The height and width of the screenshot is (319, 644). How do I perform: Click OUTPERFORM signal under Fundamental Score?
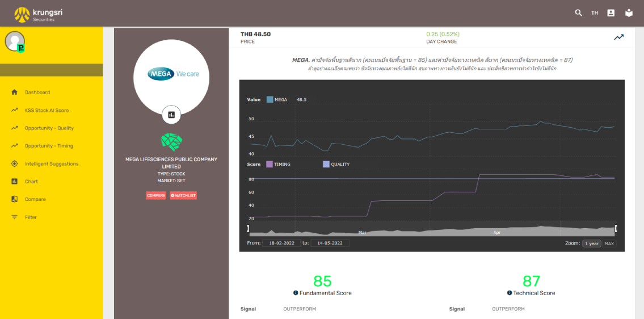(x=300, y=309)
